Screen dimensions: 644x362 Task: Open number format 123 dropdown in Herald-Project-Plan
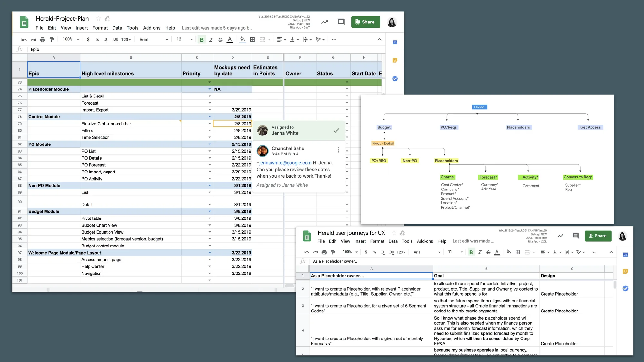click(126, 40)
